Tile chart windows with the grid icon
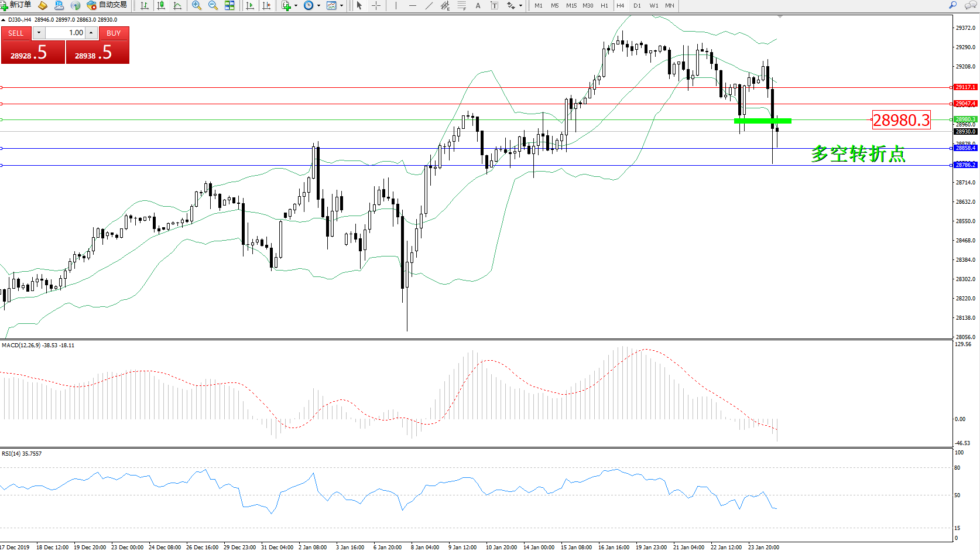 pos(229,5)
